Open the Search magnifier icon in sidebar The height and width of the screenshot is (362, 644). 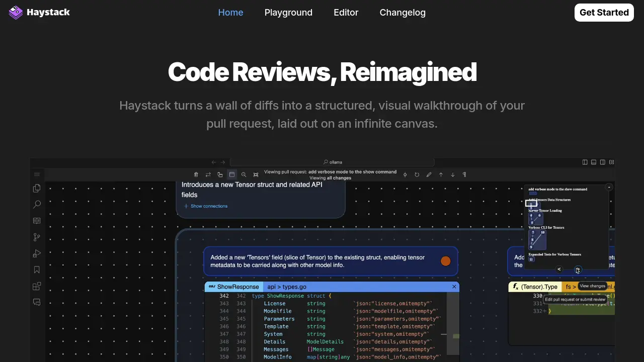click(x=37, y=205)
